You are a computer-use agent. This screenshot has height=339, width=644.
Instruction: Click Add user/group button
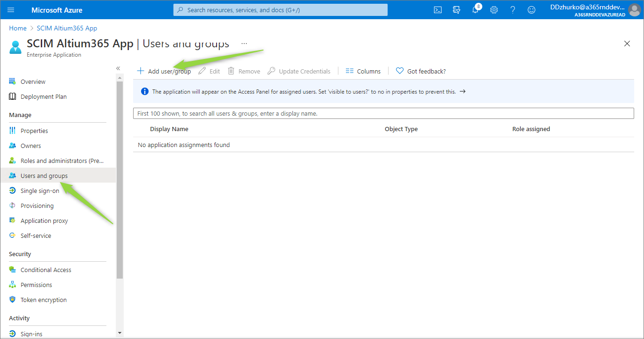[164, 71]
